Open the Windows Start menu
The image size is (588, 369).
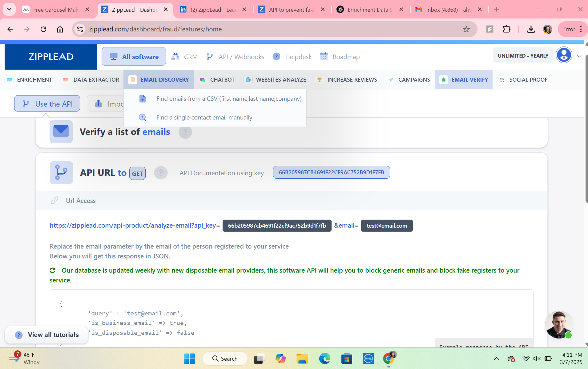[189, 359]
